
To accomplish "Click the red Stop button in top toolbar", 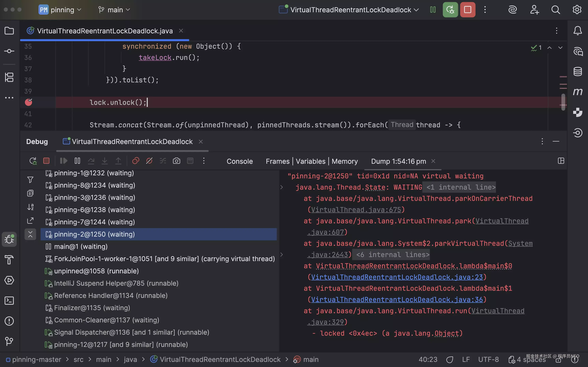I will coord(468,10).
